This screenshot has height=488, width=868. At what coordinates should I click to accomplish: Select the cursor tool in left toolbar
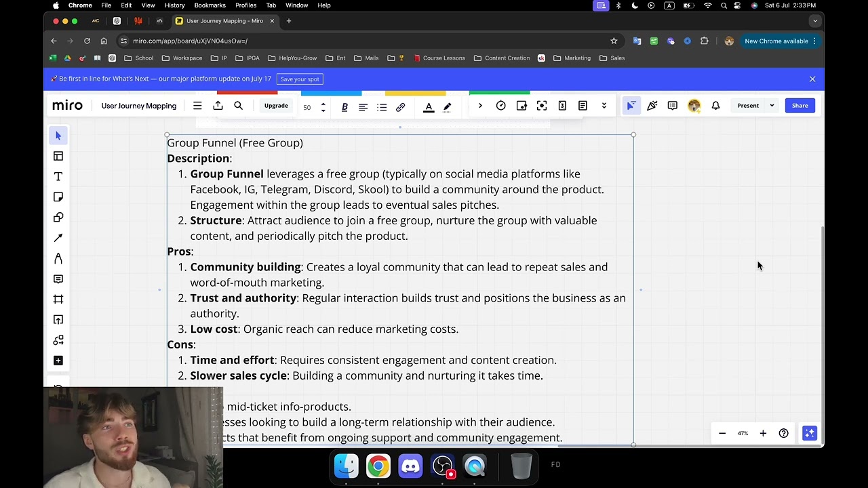(x=58, y=136)
